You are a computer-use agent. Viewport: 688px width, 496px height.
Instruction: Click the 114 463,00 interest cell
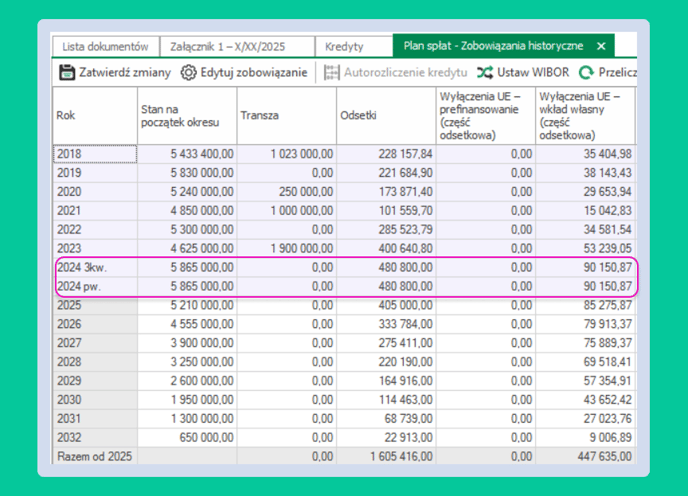tap(386, 399)
